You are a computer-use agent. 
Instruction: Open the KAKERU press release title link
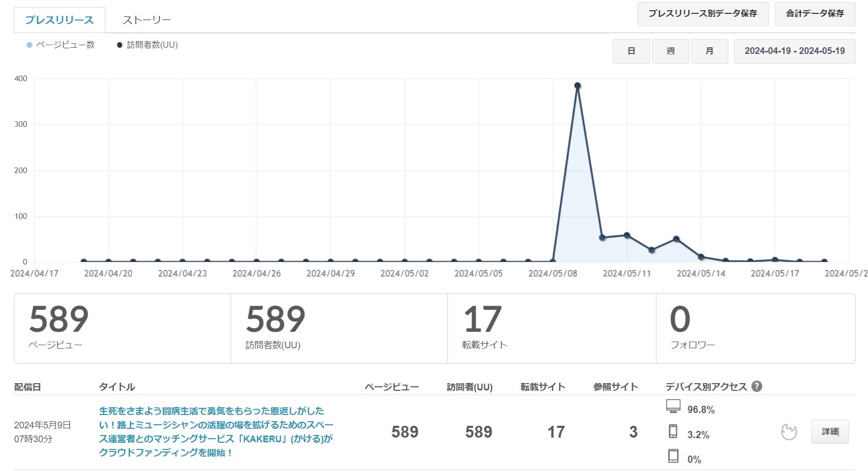[x=216, y=432]
